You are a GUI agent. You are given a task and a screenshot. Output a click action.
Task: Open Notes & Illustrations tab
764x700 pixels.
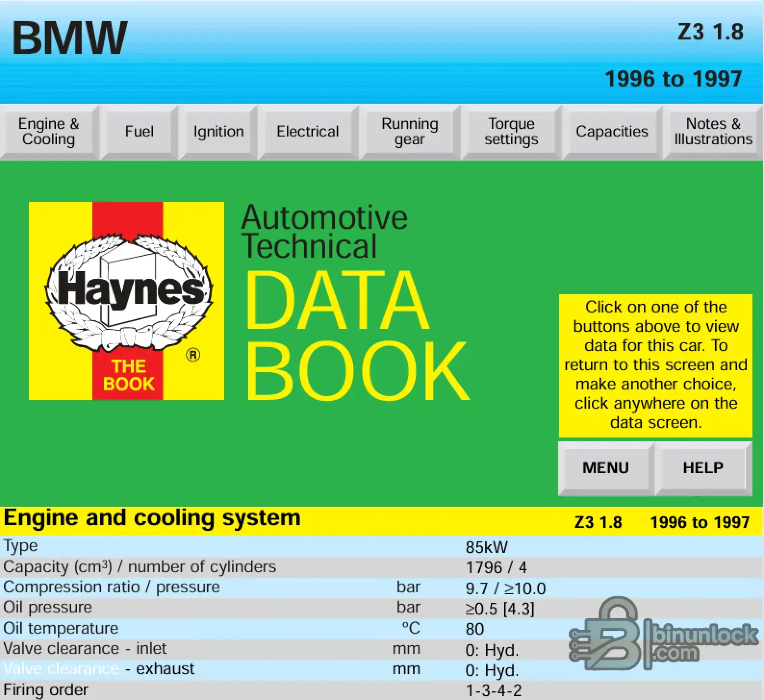point(713,132)
